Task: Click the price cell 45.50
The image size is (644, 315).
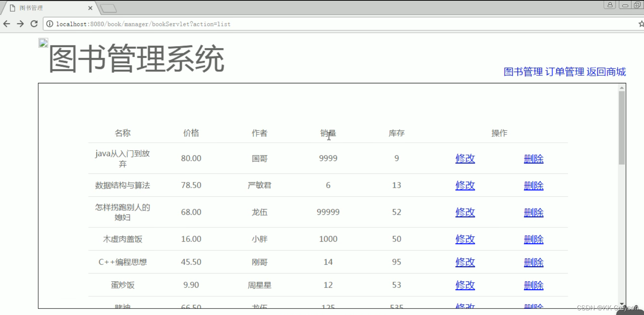Action: [x=191, y=262]
